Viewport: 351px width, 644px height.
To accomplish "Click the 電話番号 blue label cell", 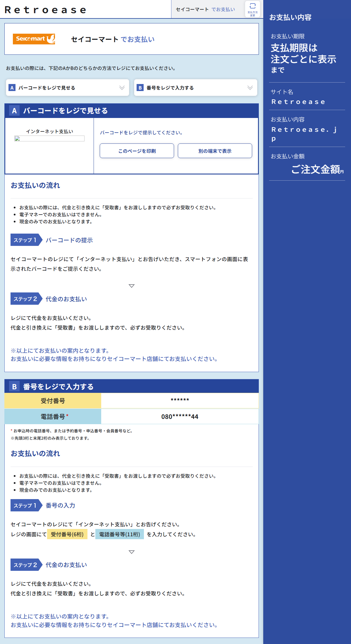I will (x=53, y=416).
